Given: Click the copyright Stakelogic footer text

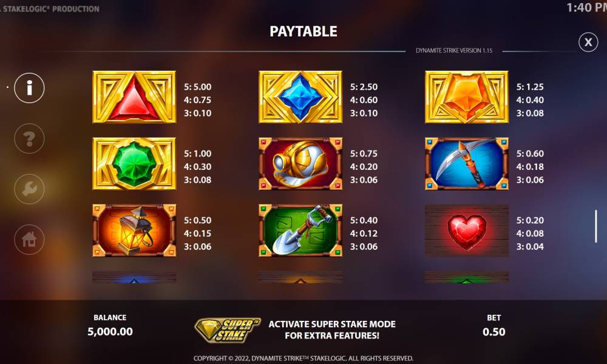Looking at the screenshot, I should (303, 359).
